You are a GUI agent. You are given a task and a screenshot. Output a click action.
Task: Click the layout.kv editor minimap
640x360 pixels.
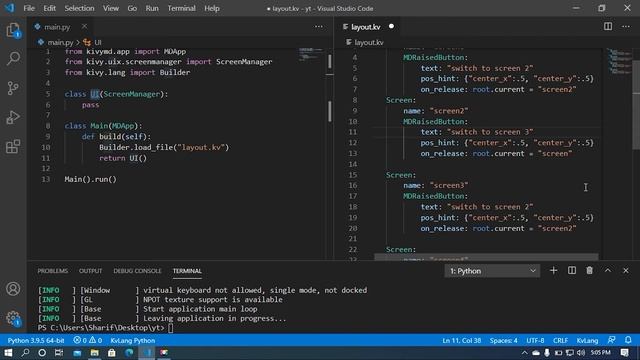point(619,61)
